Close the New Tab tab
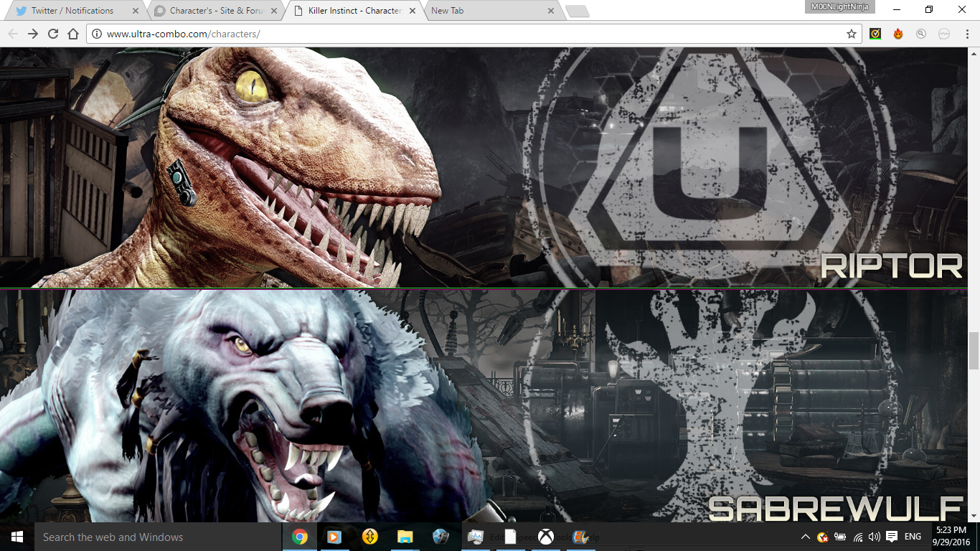 point(551,11)
